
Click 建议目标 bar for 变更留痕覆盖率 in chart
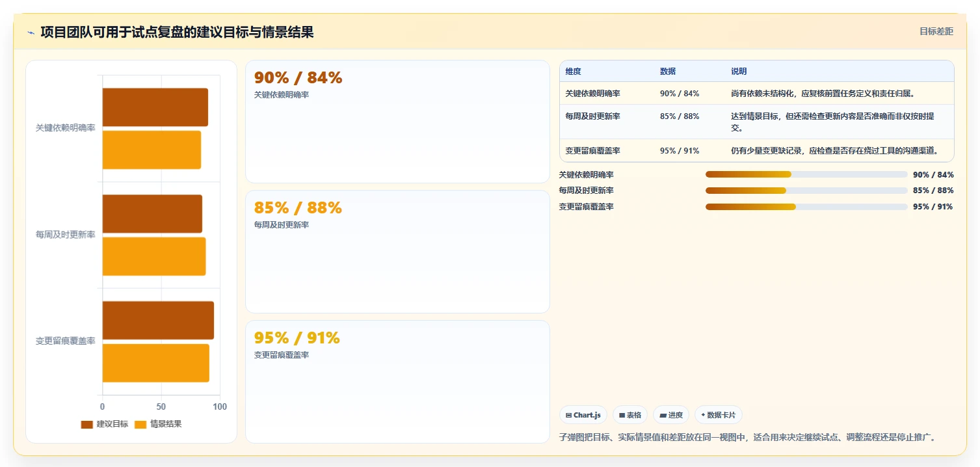pos(158,320)
